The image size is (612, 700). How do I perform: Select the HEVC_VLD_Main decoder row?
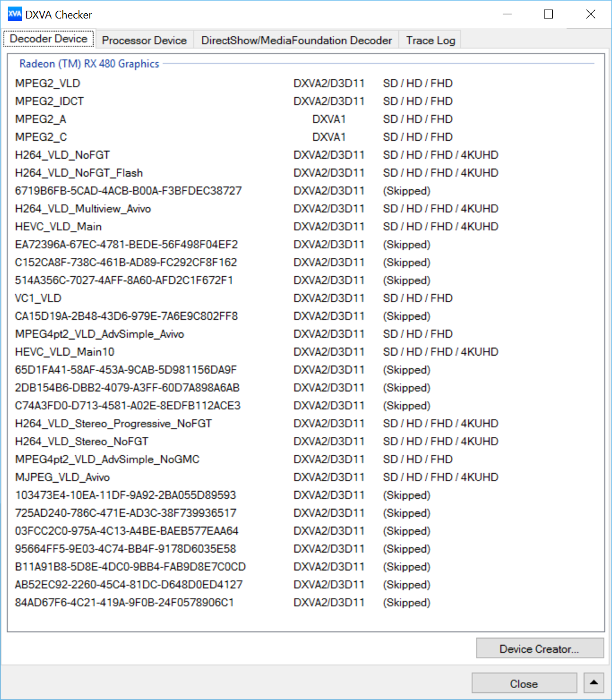(x=59, y=227)
